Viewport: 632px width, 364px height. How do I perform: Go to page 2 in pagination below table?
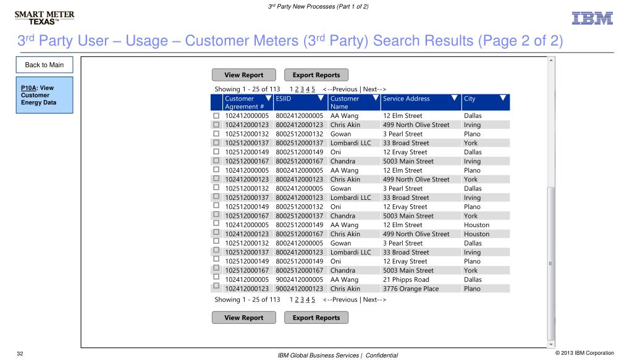click(x=297, y=300)
